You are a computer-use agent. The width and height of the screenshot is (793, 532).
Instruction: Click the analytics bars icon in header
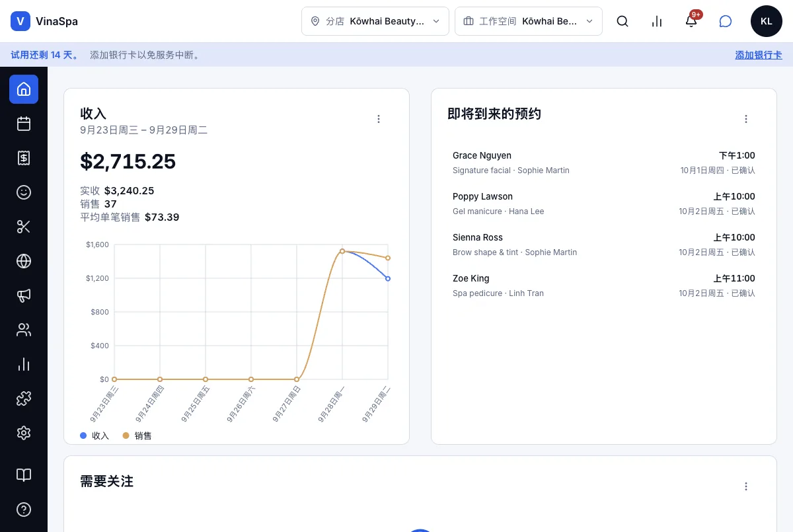point(657,21)
